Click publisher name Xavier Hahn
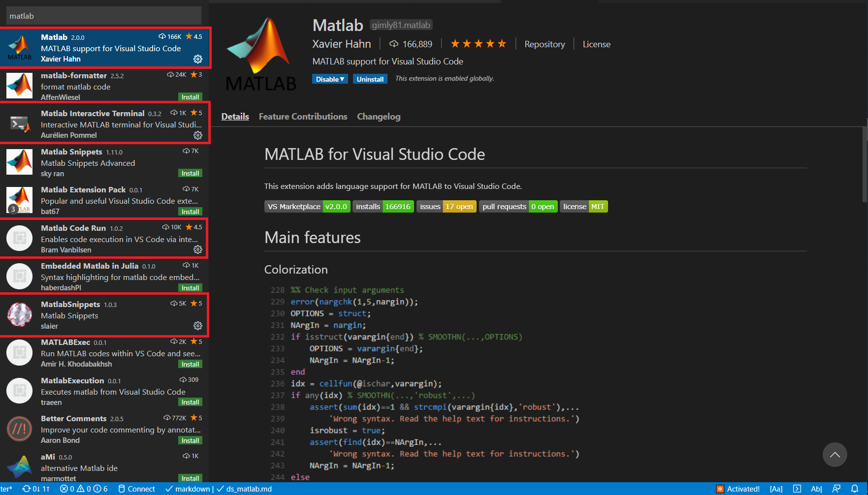Viewport: 868px width, 495px height. pos(341,44)
